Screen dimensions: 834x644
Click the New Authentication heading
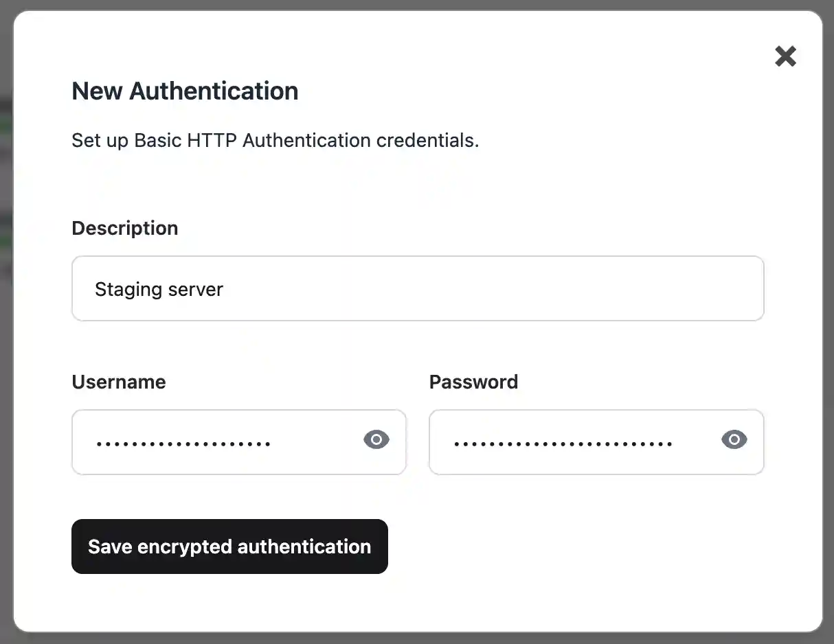pyautogui.click(x=185, y=91)
